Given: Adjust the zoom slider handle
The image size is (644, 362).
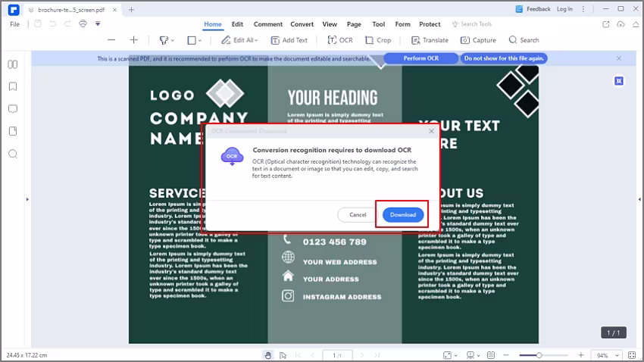Looking at the screenshot, I should pyautogui.click(x=539, y=355).
